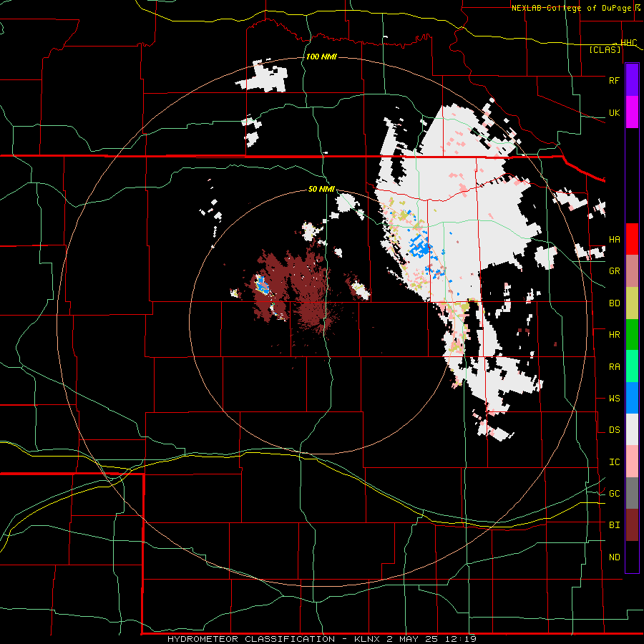The height and width of the screenshot is (644, 644).
Task: Click the RA legend label
Action: (x=614, y=367)
